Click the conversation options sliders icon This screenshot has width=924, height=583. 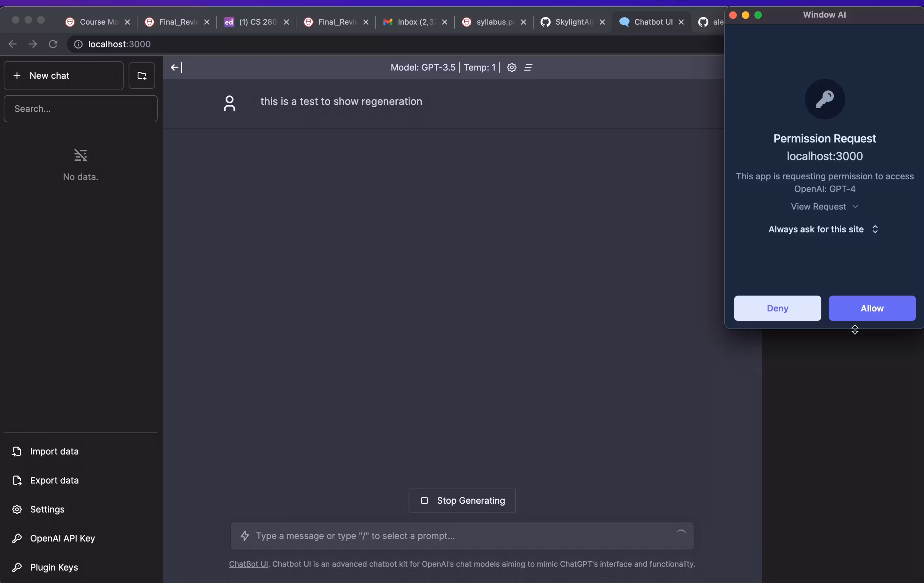point(528,68)
